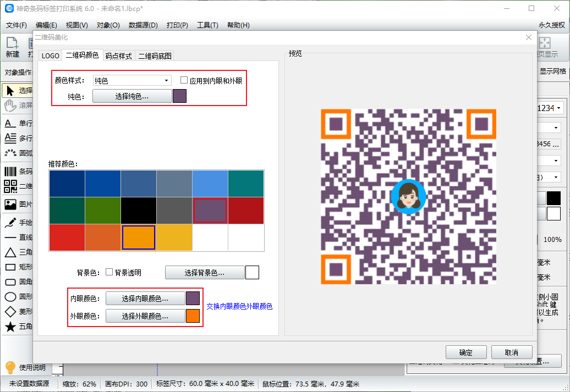The height and width of the screenshot is (392, 570).
Task: Select the diamond shape tool
Action: (10, 312)
